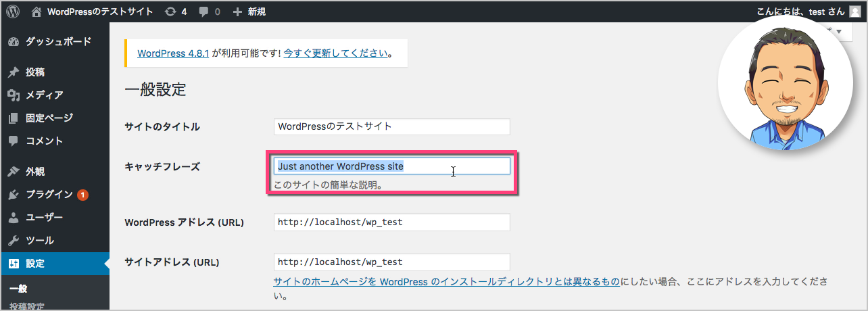The image size is (868, 311).
Task: Click the サイトのタイトル label text
Action: click(162, 127)
